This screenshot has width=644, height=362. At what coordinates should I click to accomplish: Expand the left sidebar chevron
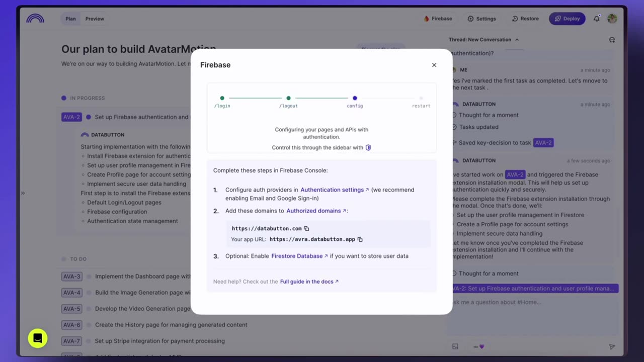coord(23,193)
